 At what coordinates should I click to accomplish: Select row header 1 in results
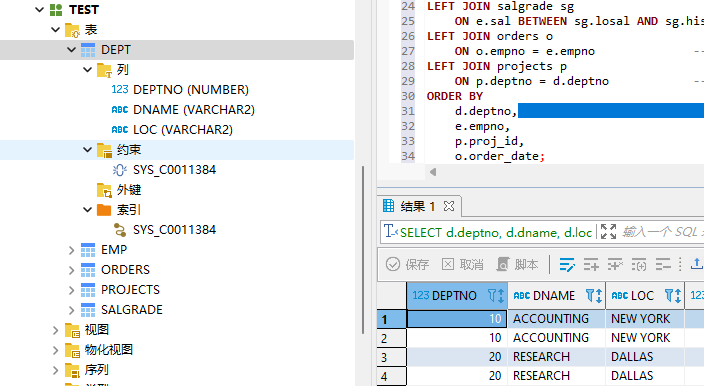coord(392,319)
